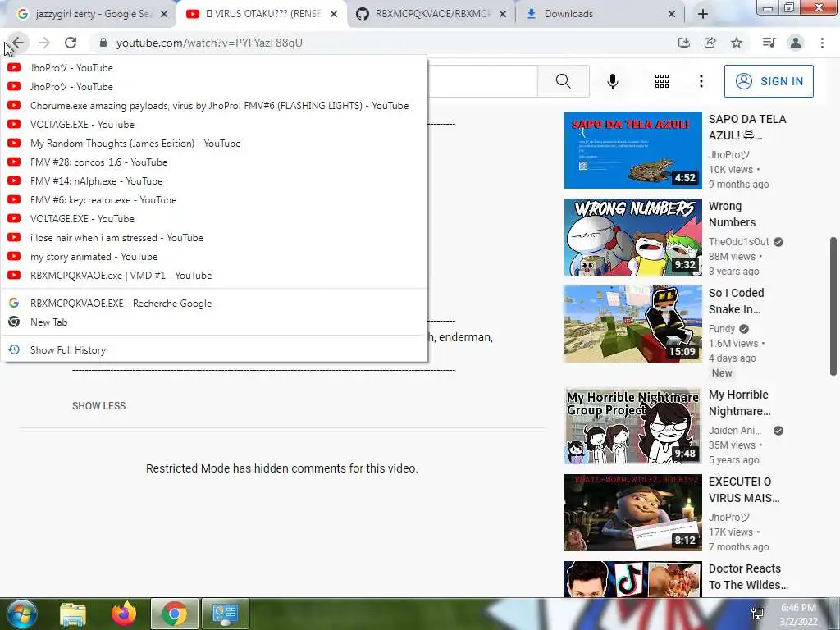840x630 pixels.
Task: Go back to first JhoPro YouTube history entry
Action: click(x=214, y=68)
